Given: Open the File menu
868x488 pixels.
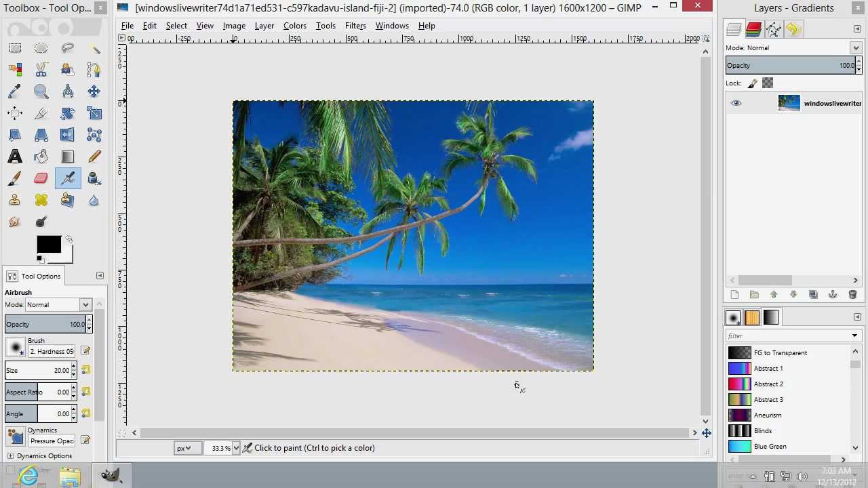Looking at the screenshot, I should [x=127, y=26].
